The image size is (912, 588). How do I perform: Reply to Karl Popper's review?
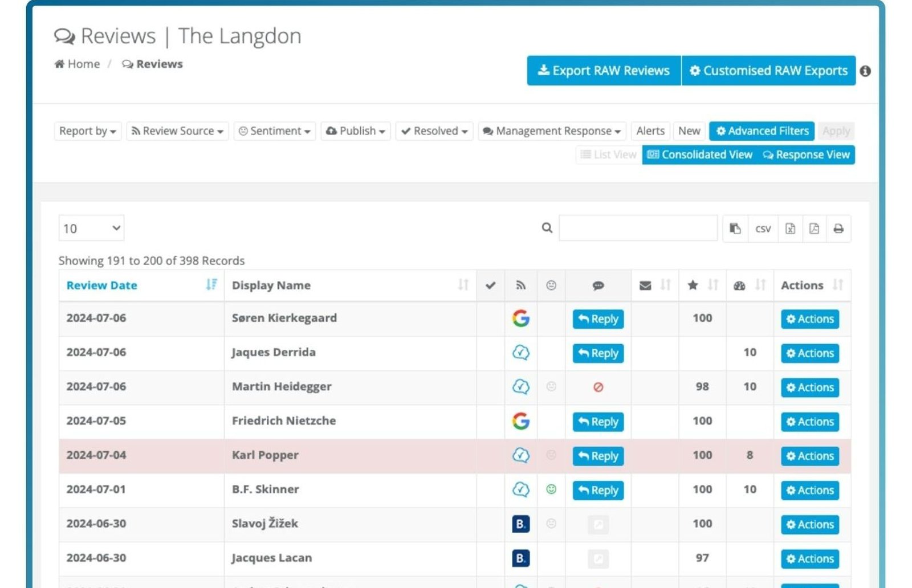pos(598,456)
